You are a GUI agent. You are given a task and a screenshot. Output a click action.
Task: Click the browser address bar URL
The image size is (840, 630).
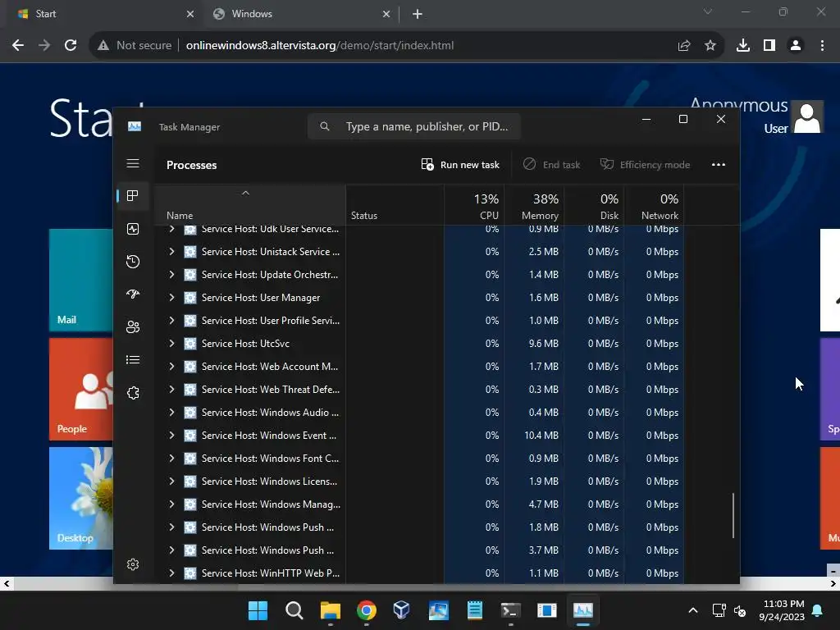(320, 46)
